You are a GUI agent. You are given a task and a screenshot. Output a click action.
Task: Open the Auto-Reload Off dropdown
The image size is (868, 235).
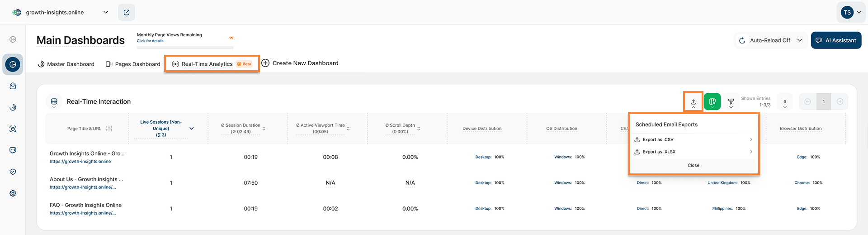click(770, 40)
